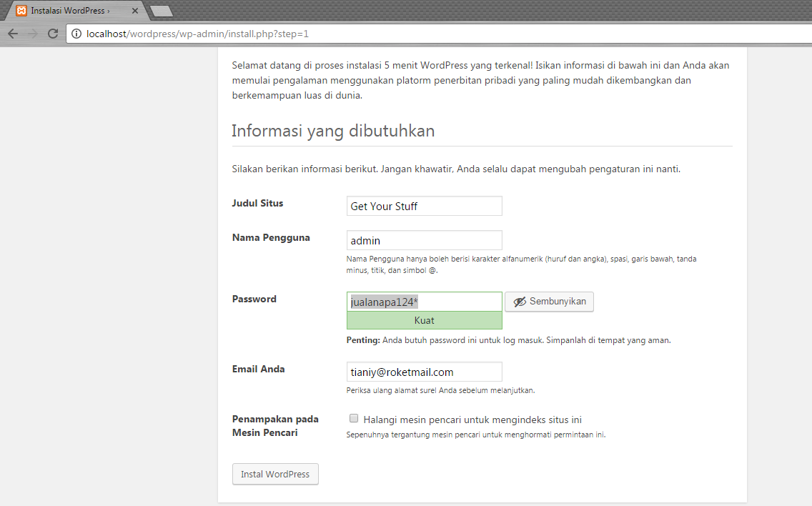Toggle password visibility with the Sembunyikan control
This screenshot has height=506, width=812.
pyautogui.click(x=549, y=302)
